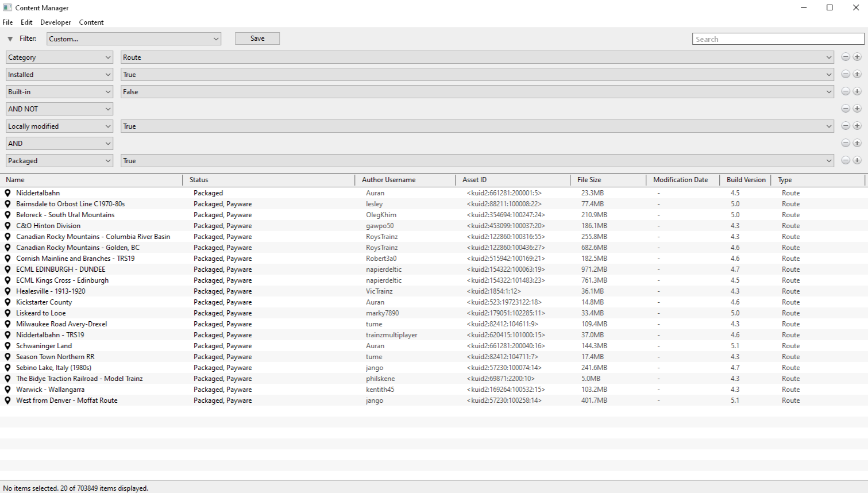The width and height of the screenshot is (868, 493).
Task: Open the Edit menu
Action: click(x=26, y=22)
